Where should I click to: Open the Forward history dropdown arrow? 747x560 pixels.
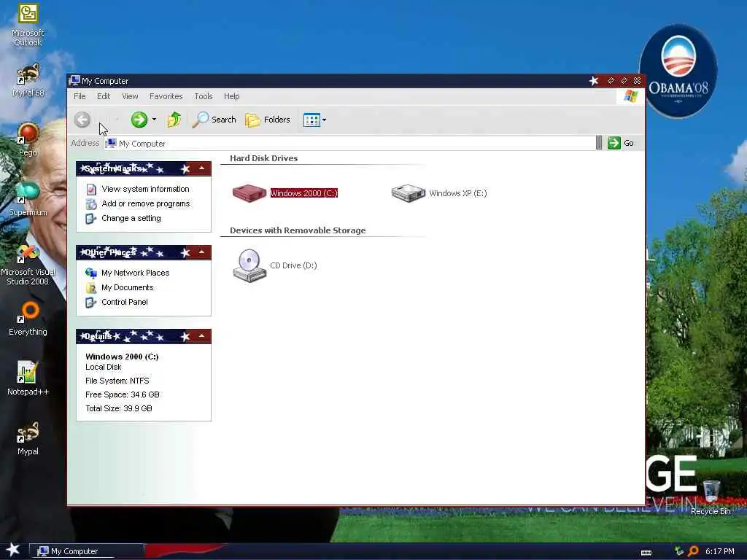click(x=154, y=120)
